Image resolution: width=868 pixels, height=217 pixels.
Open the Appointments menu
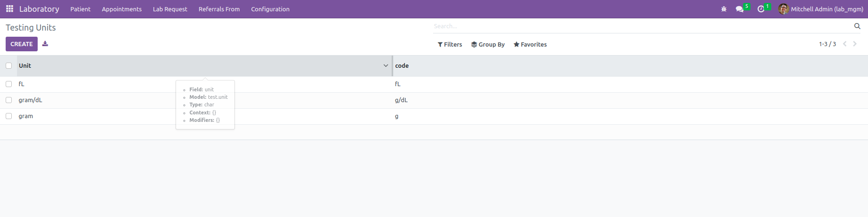coord(122,9)
